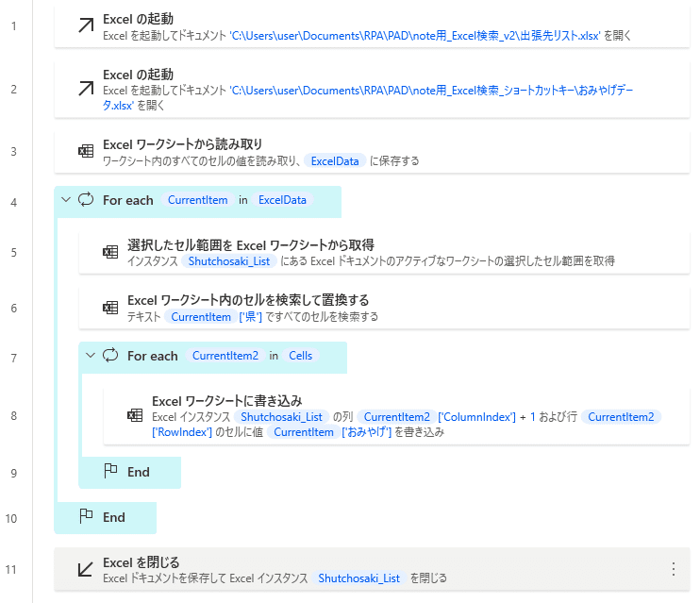700x603 pixels.
Task: Click Shutchosaki_List variable in step 11
Action: point(358,578)
